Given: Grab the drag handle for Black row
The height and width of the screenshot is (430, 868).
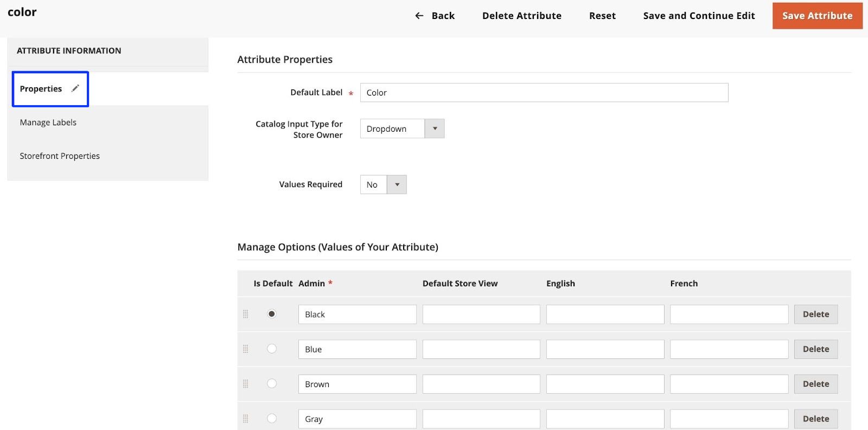Looking at the screenshot, I should [x=246, y=315].
